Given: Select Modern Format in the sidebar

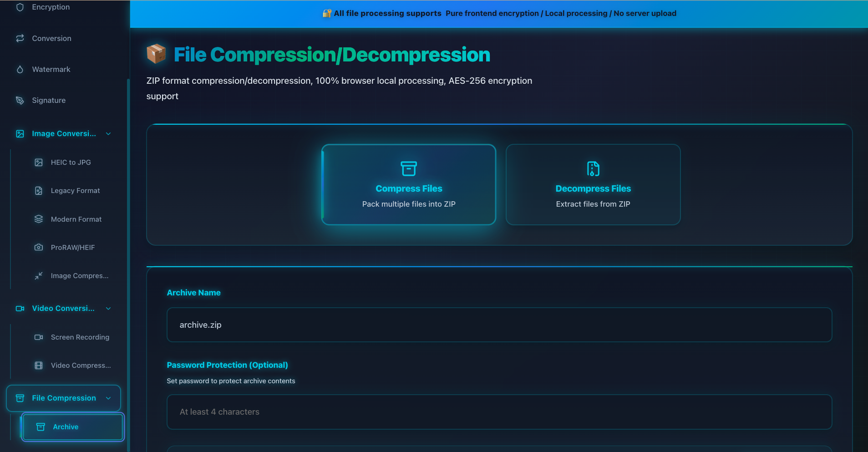Looking at the screenshot, I should [76, 219].
